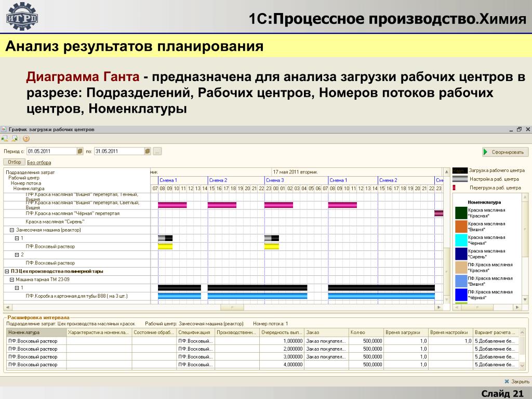Click the second toolbar icon beside help
The height and width of the screenshot is (399, 532).
15,139
